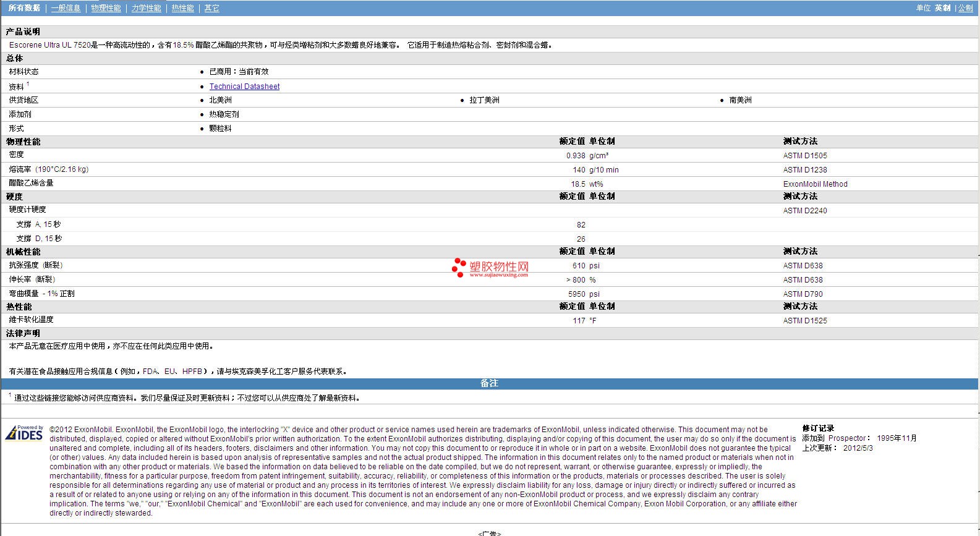Select 英制 units
The image size is (980, 536).
942,8
